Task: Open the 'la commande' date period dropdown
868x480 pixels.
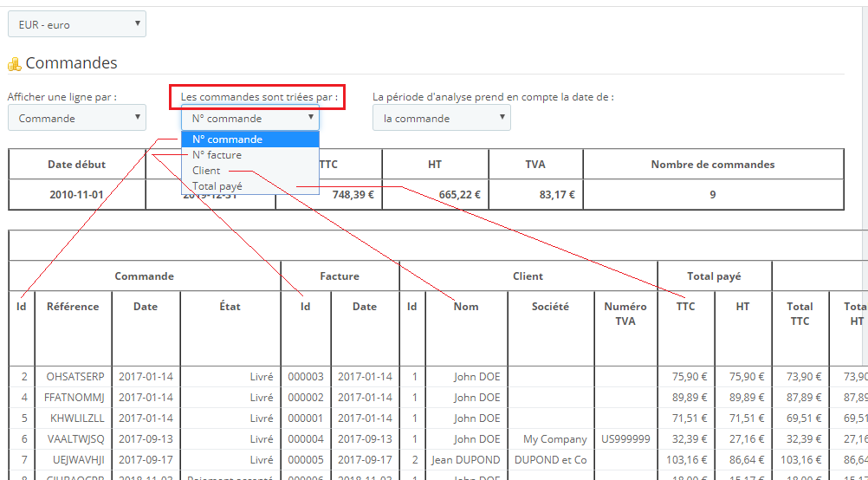Action: click(441, 118)
